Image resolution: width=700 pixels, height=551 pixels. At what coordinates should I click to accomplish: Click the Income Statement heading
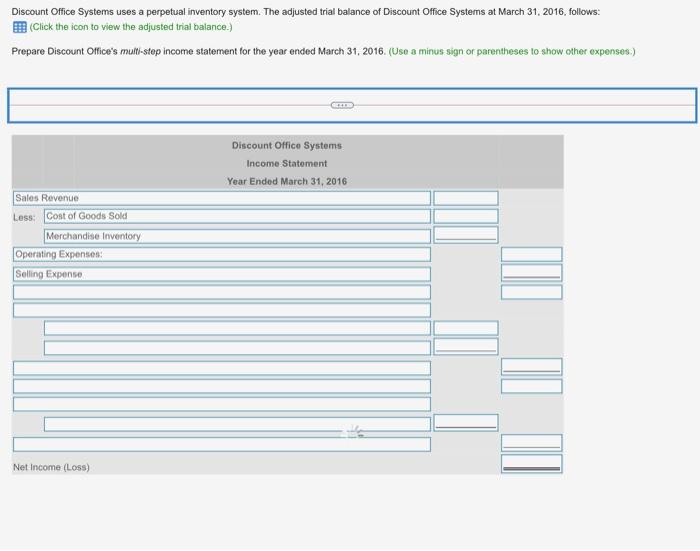[x=287, y=163]
